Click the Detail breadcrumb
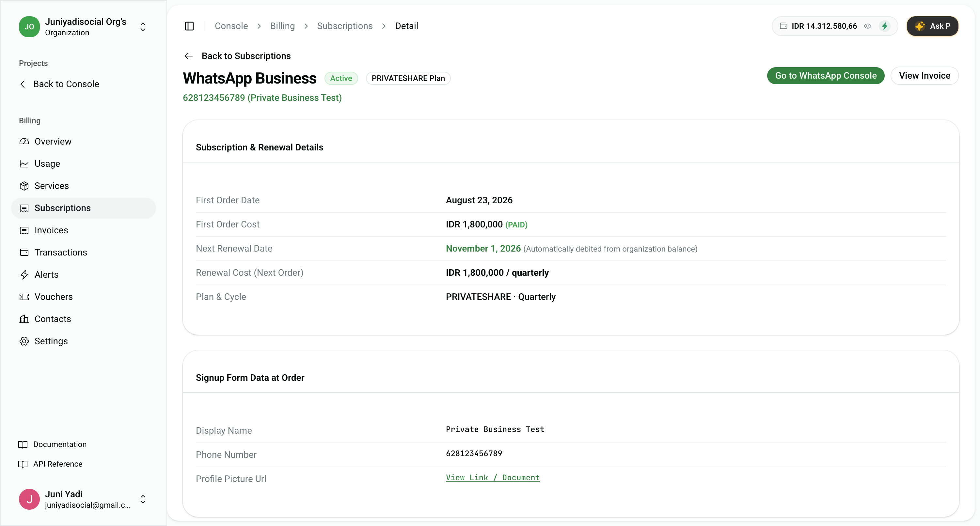980x526 pixels. point(406,26)
